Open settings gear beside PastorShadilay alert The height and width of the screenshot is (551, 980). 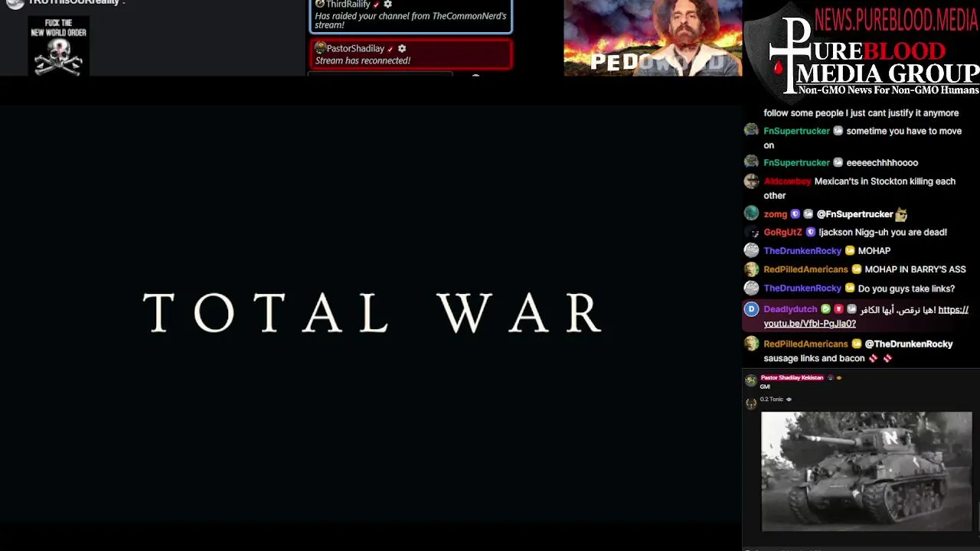point(402,49)
